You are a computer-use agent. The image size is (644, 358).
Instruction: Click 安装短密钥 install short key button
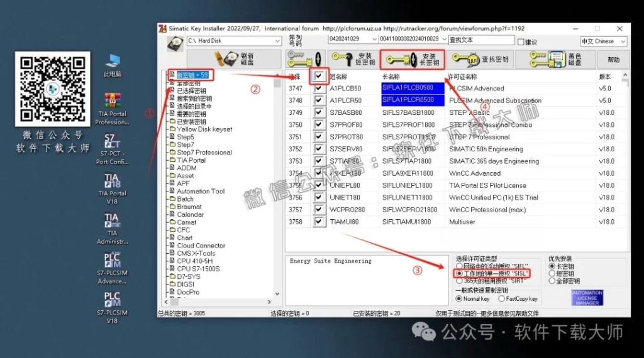click(353, 59)
